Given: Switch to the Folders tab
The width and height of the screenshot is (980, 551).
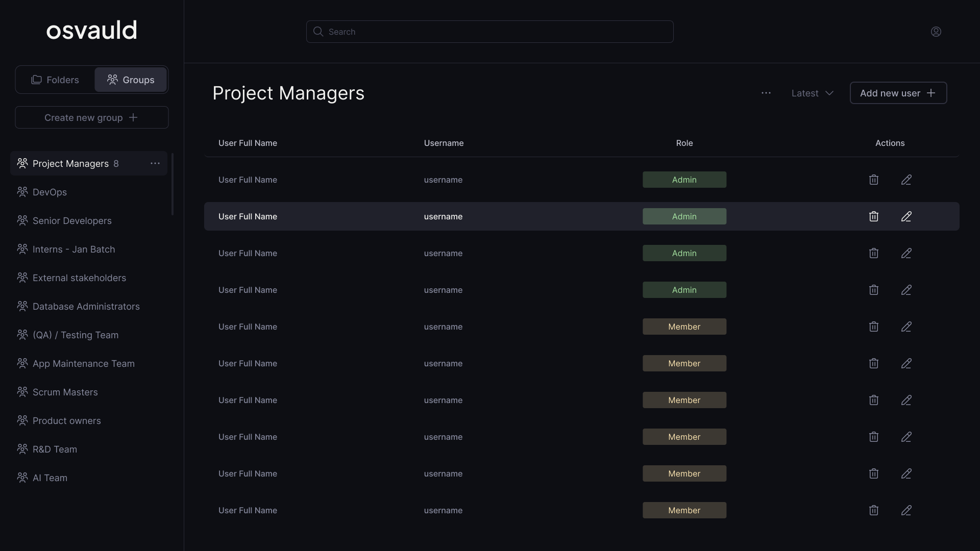Looking at the screenshot, I should 55,80.
